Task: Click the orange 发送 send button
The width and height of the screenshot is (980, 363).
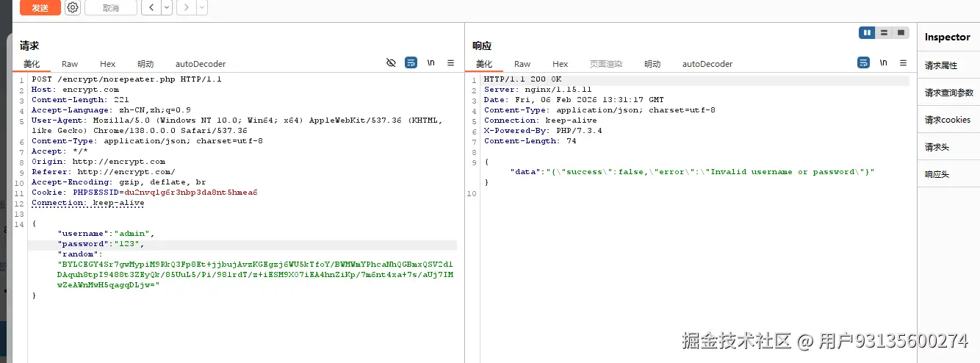Action: pos(40,8)
